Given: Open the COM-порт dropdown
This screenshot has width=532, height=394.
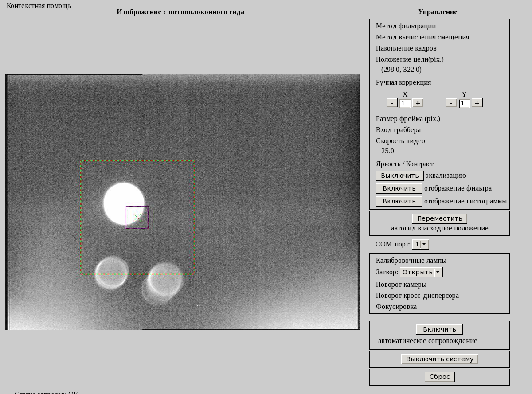Looking at the screenshot, I should (420, 244).
